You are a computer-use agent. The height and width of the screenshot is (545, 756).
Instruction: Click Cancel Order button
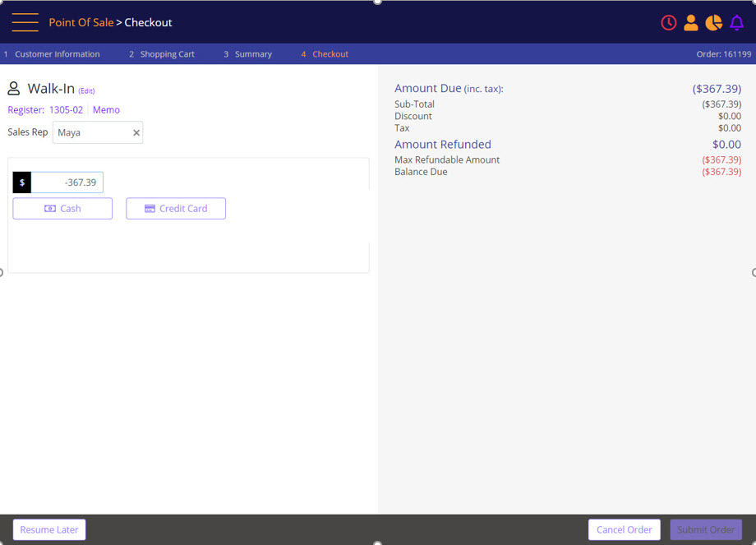624,529
